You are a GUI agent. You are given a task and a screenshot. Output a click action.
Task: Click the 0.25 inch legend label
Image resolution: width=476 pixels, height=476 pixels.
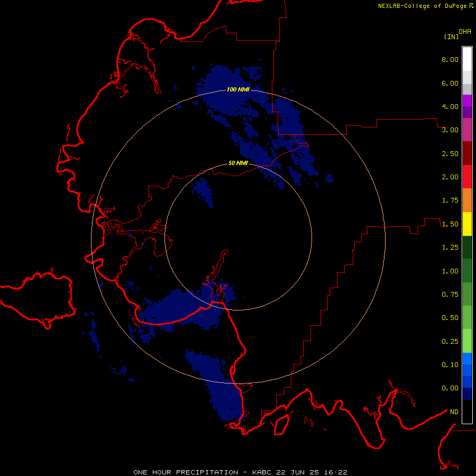click(450, 342)
